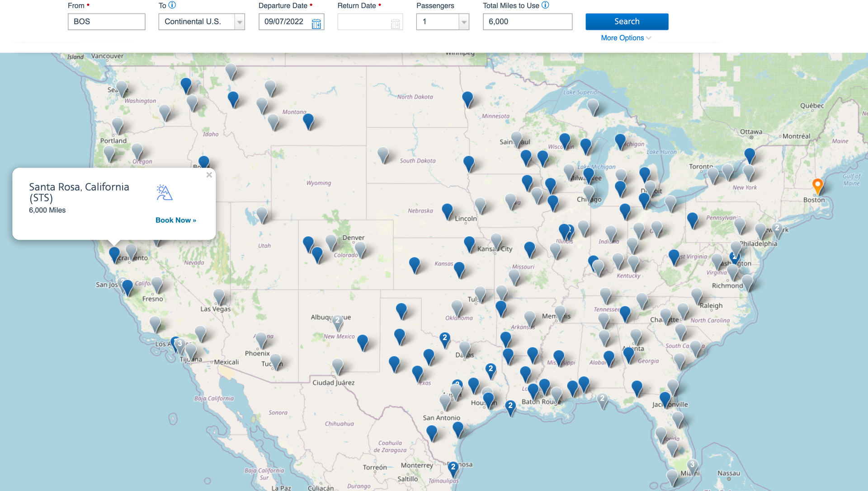Click the cluster pin labeled 2 at Albuquerque

[x=337, y=322]
